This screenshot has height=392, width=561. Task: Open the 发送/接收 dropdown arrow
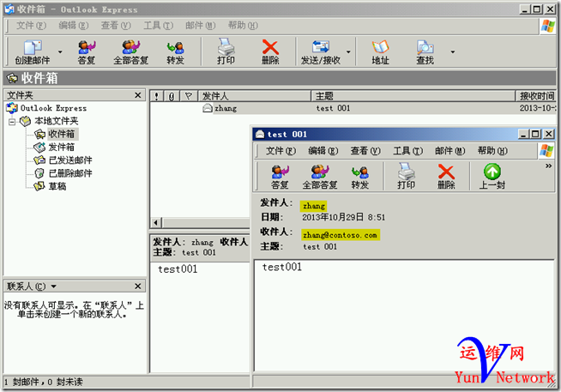[348, 51]
